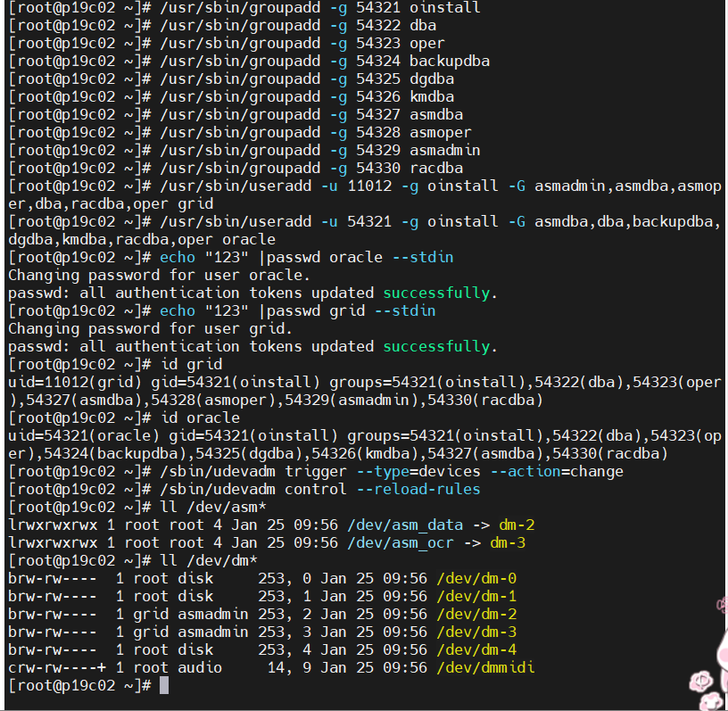The height and width of the screenshot is (711, 728).
Task: Click the 'dm-2' link target text
Action: point(517,525)
